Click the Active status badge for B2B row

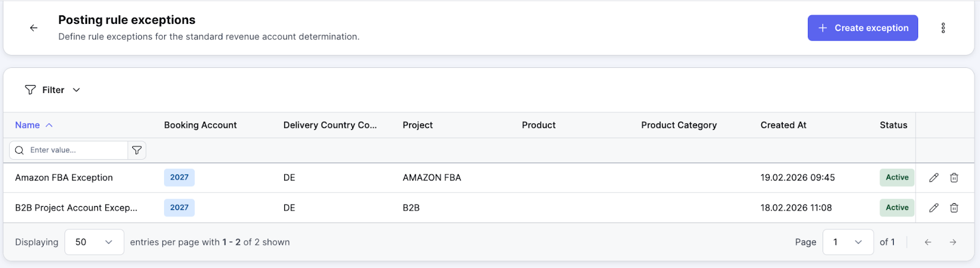tap(897, 208)
